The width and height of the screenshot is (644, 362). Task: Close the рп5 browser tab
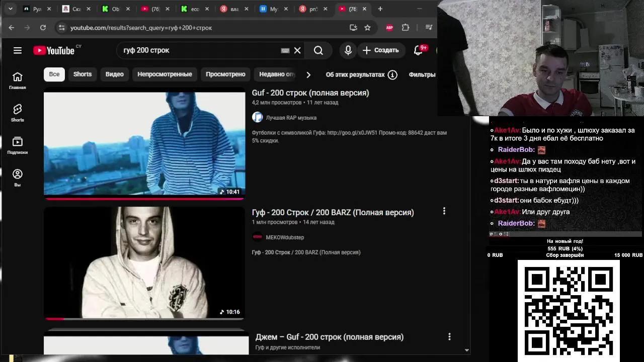coord(326,9)
